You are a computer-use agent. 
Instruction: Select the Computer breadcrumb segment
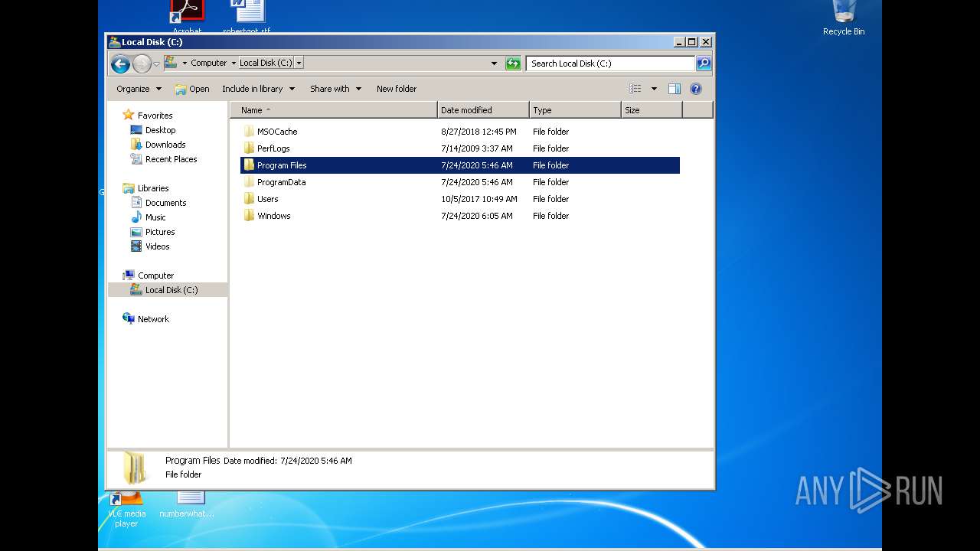click(x=208, y=63)
